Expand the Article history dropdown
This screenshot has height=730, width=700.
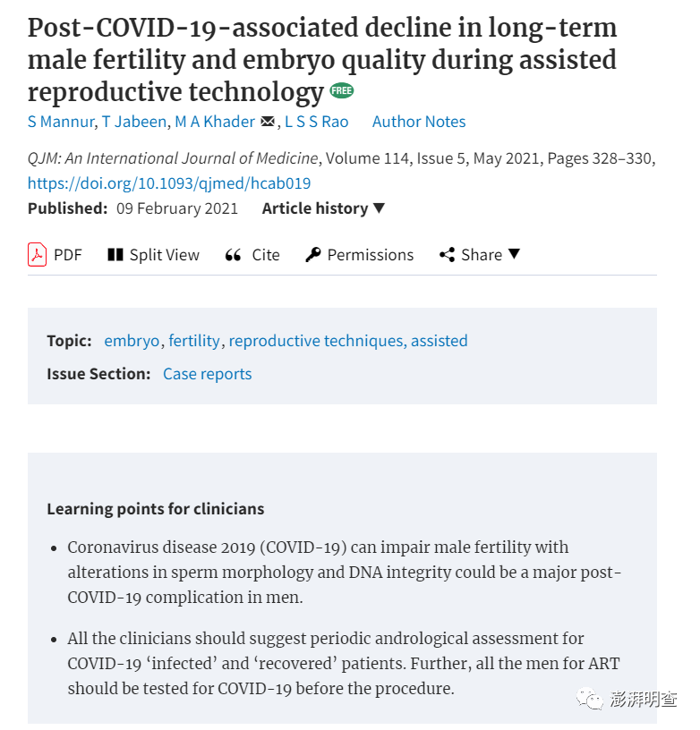coord(323,208)
